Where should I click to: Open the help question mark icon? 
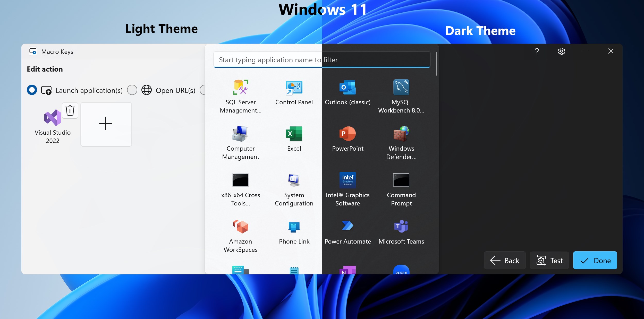tap(537, 51)
